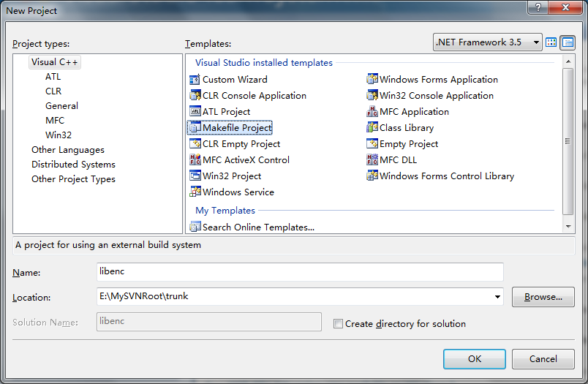Click the 'My Templates' group heading
Screen dimensions: 588x384
point(225,211)
